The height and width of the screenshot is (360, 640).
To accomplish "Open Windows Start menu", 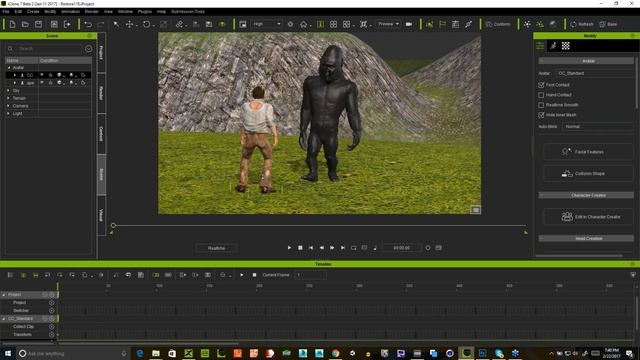I will click(8, 353).
